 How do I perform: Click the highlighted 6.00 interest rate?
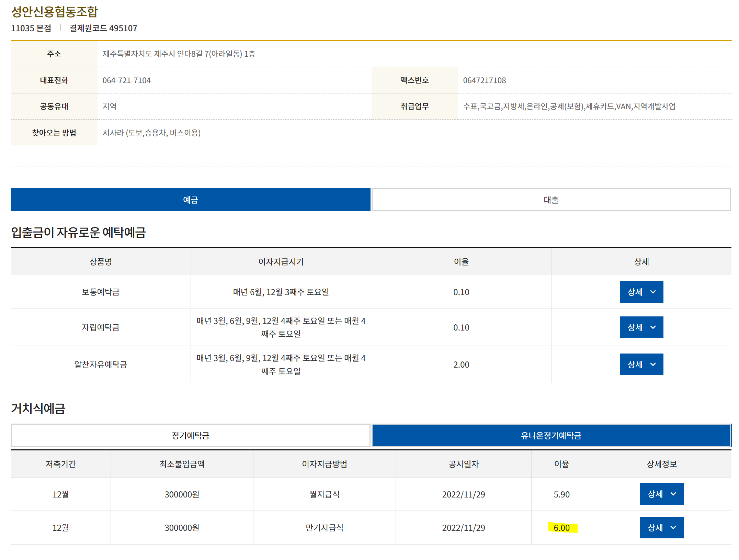pyautogui.click(x=561, y=528)
